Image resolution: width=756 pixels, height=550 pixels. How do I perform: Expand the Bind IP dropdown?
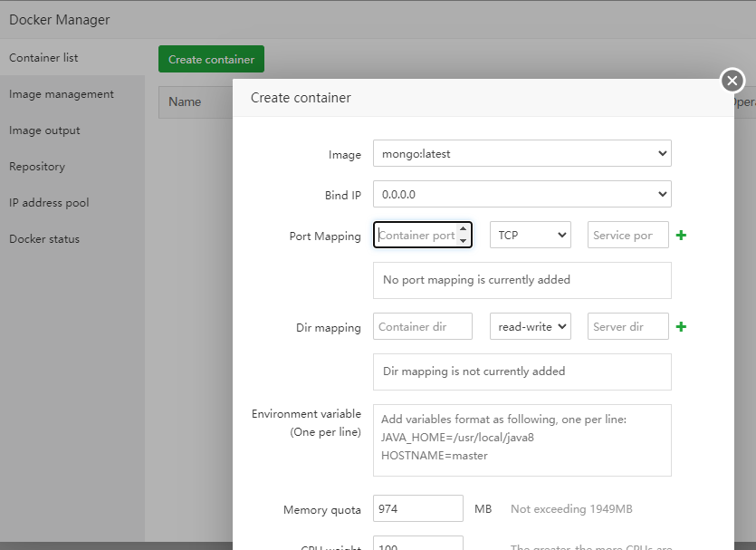(x=522, y=194)
